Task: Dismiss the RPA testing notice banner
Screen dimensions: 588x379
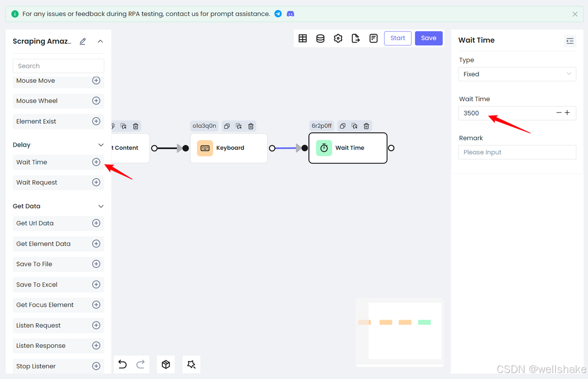Action: (575, 14)
